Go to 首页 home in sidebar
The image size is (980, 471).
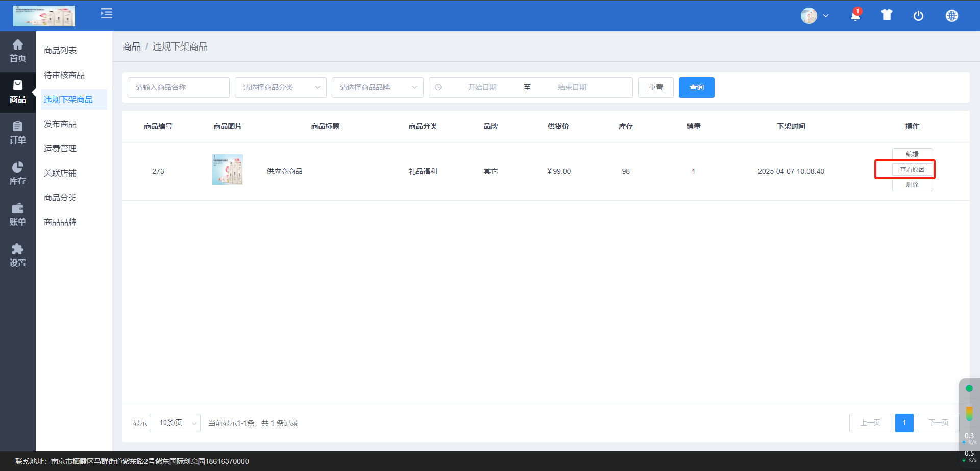[18, 51]
